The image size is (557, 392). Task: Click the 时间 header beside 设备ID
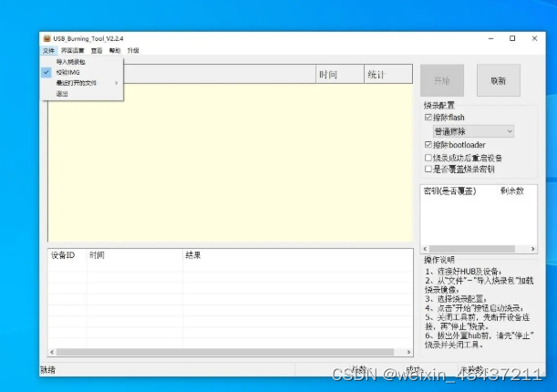coord(135,255)
